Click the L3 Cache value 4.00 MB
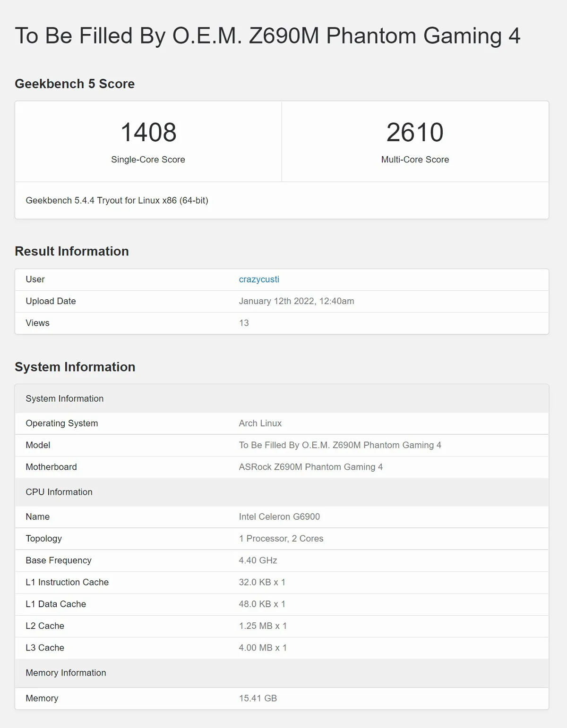This screenshot has height=728, width=567. pyautogui.click(x=263, y=648)
